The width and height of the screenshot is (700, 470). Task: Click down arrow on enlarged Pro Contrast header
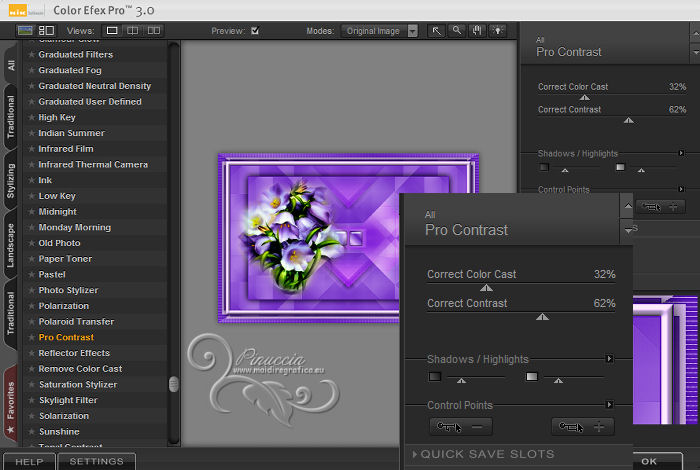click(628, 231)
